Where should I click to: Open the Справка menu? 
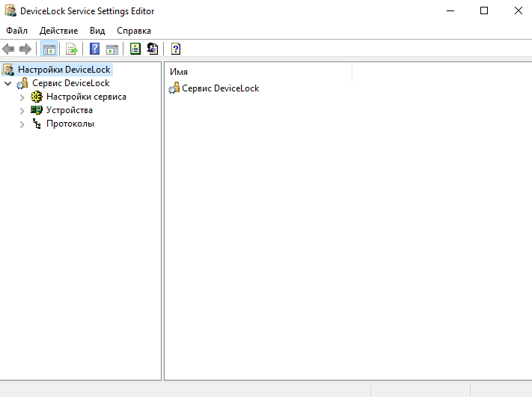(x=134, y=31)
